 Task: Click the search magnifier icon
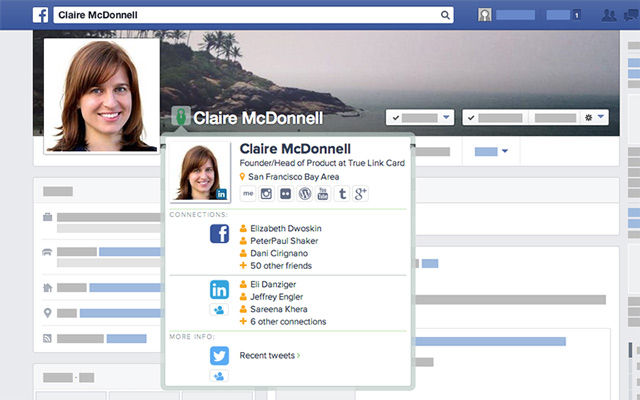(x=445, y=15)
